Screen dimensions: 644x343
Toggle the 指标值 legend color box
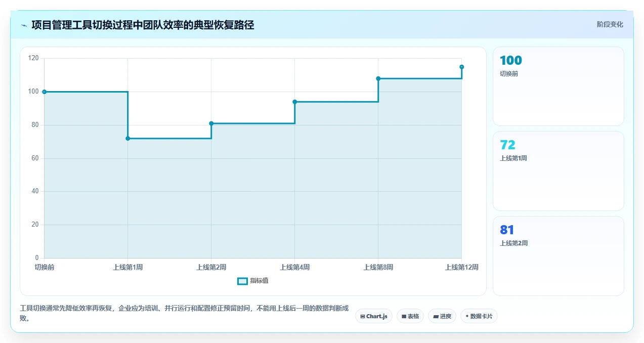point(242,281)
